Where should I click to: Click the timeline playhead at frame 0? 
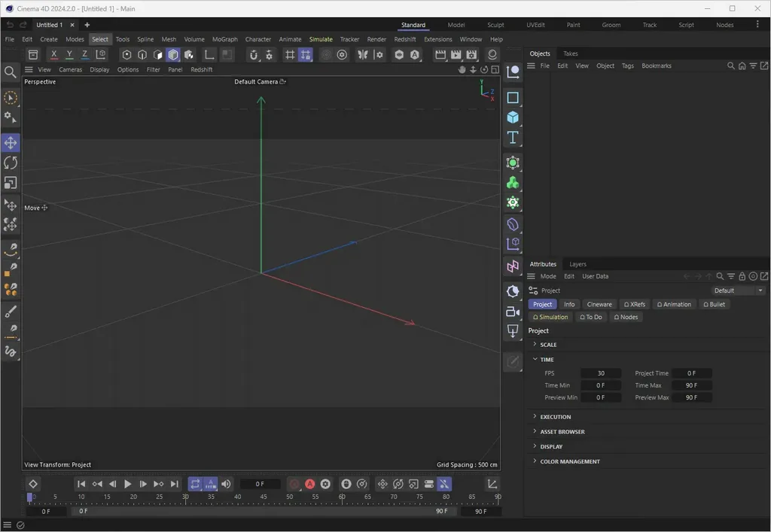[29, 497]
